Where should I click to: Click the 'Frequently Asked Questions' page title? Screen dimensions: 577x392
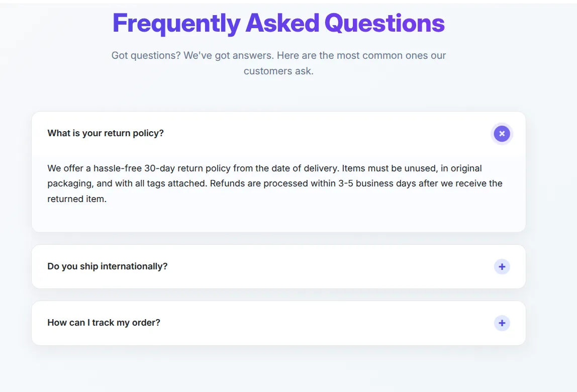pos(278,23)
